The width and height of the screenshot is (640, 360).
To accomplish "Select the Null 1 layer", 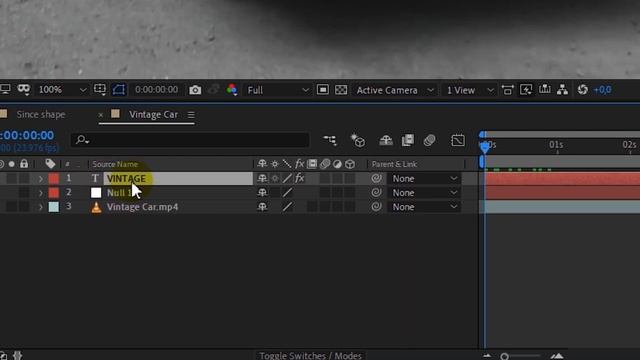I will click(x=120, y=193).
